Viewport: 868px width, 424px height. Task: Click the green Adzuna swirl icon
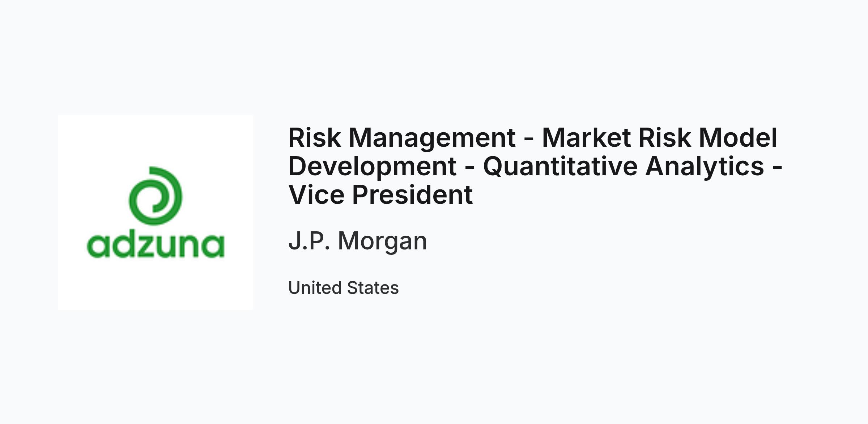[x=156, y=196]
